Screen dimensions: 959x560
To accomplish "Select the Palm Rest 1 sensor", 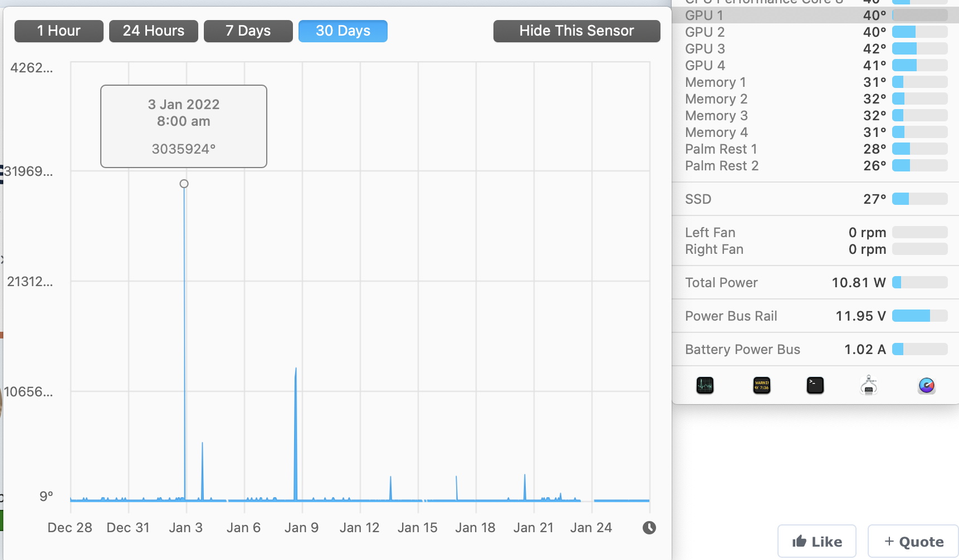I will 815,149.
